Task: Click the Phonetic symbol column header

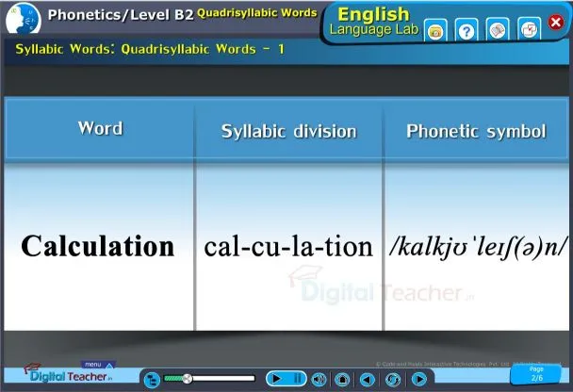Action: [x=476, y=131]
